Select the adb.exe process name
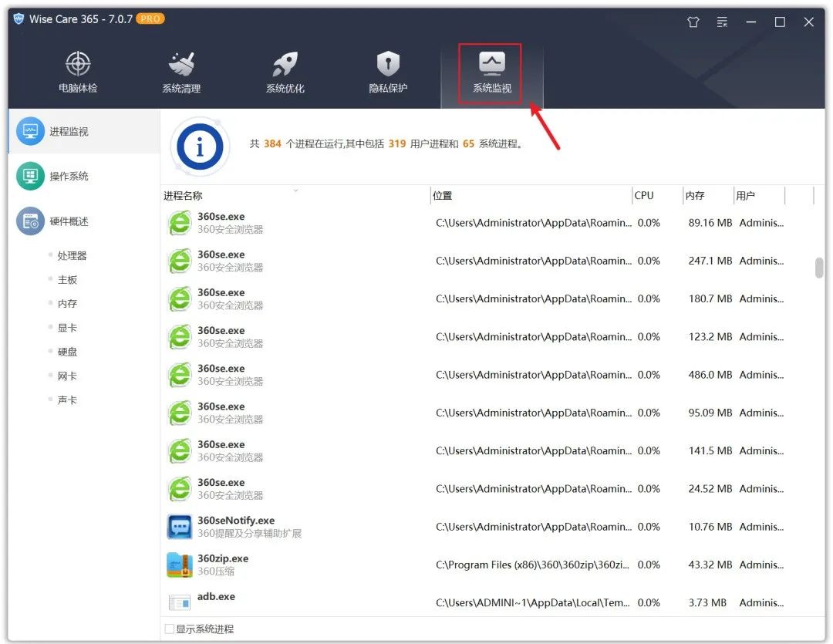The image size is (833, 644). tap(216, 597)
